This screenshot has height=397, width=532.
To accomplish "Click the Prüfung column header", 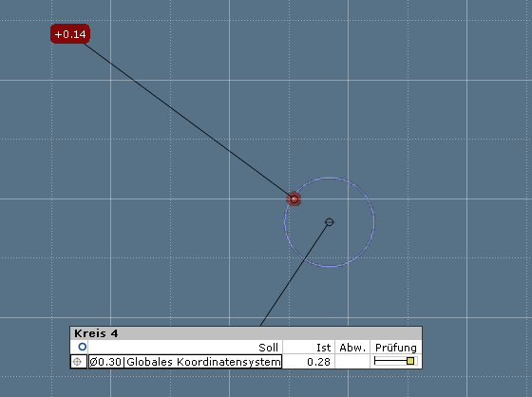I will click(x=396, y=348).
